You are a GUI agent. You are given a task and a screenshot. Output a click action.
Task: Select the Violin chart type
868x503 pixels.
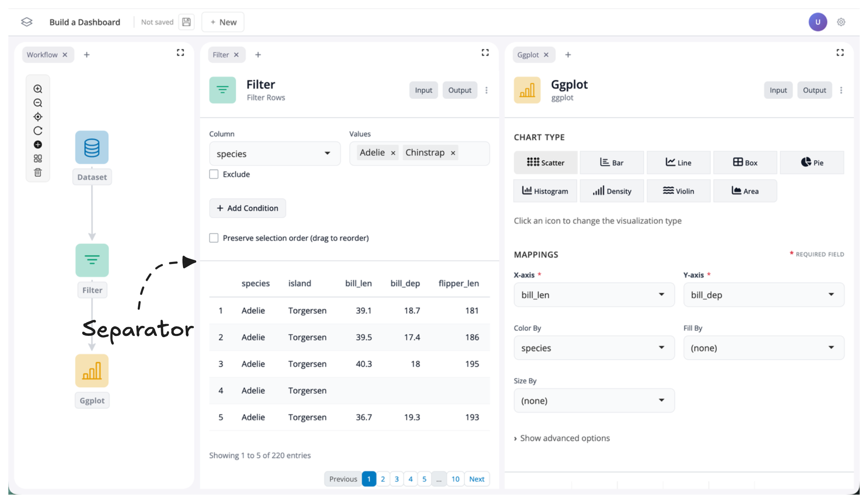pyautogui.click(x=678, y=191)
